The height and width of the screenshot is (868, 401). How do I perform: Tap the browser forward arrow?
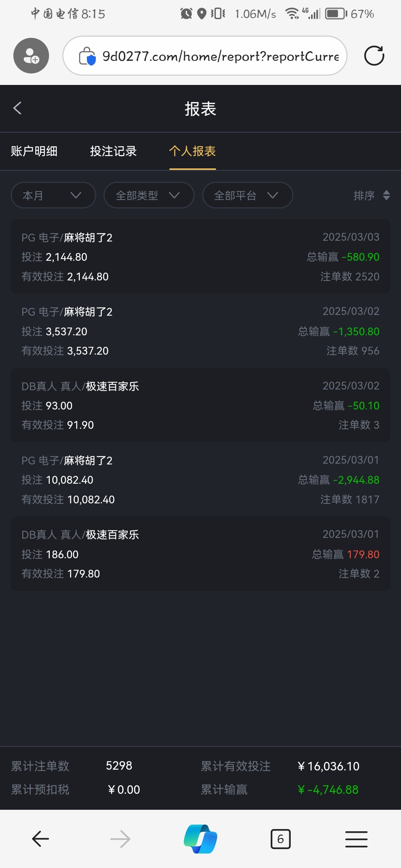point(120,839)
